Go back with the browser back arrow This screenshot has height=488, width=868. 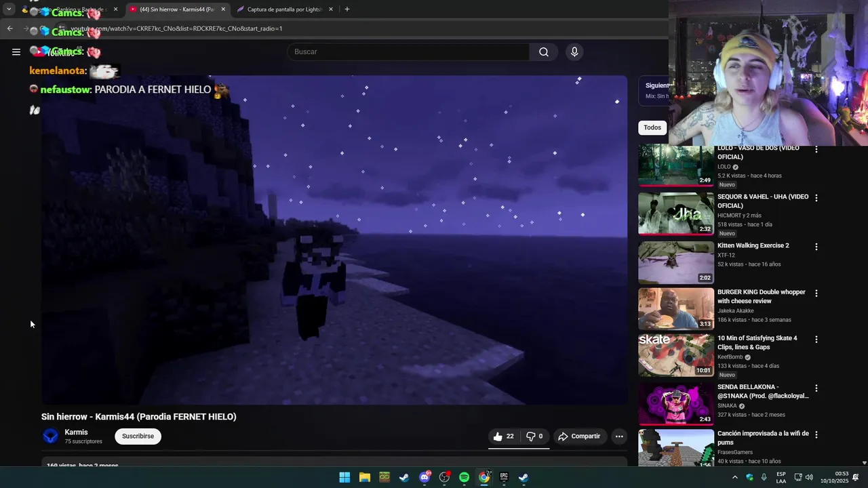pos(9,28)
